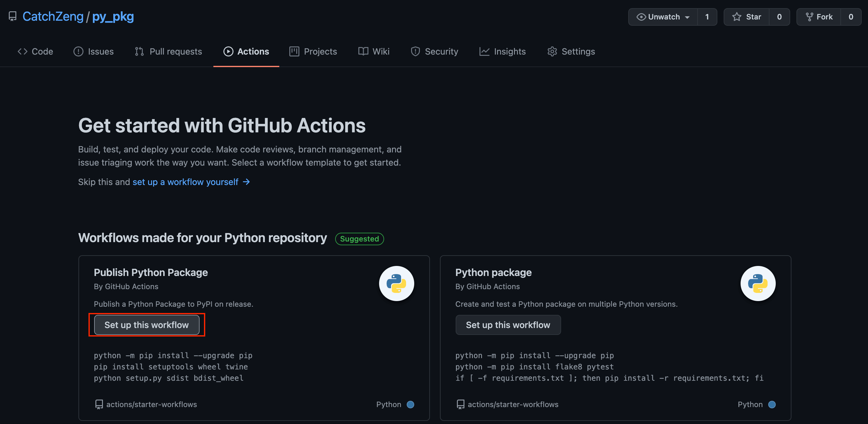Click blue Python language dot in Python package card
The image size is (868, 424).
point(772,405)
